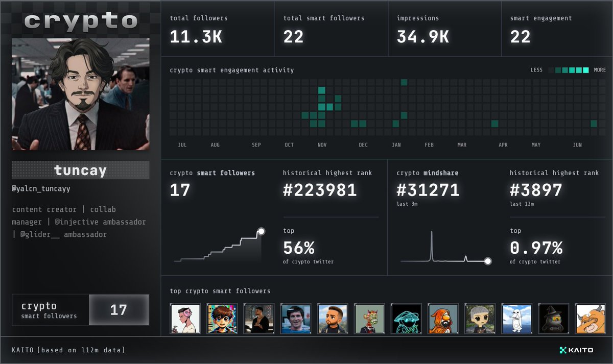Click the impressions 34.9K value

[x=422, y=37]
